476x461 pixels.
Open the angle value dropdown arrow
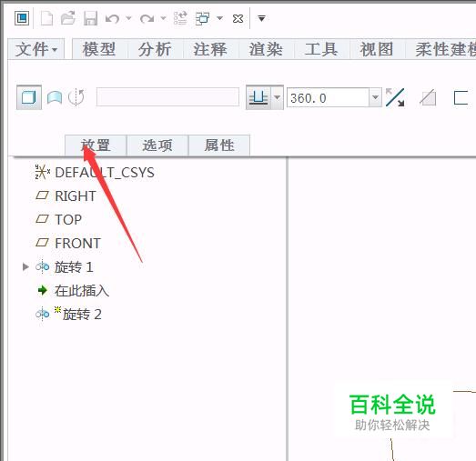[x=376, y=97]
